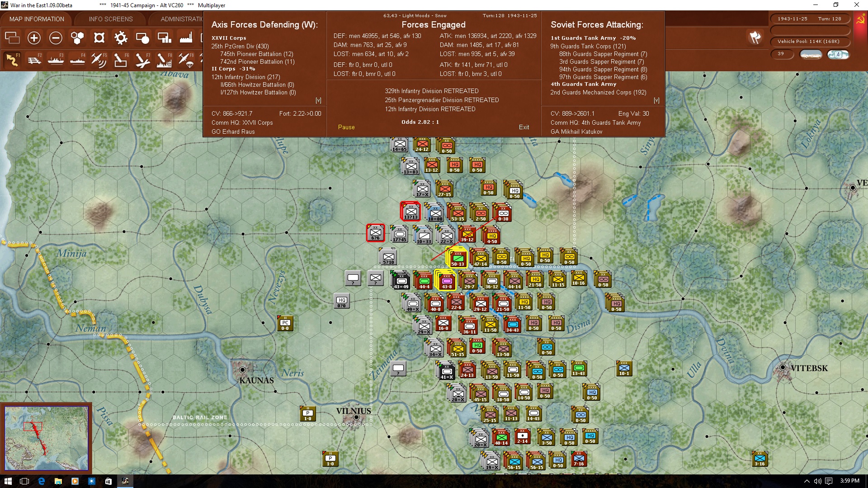Click the zoom in plus icon
Viewport: 868px width, 488px height.
[x=34, y=38]
